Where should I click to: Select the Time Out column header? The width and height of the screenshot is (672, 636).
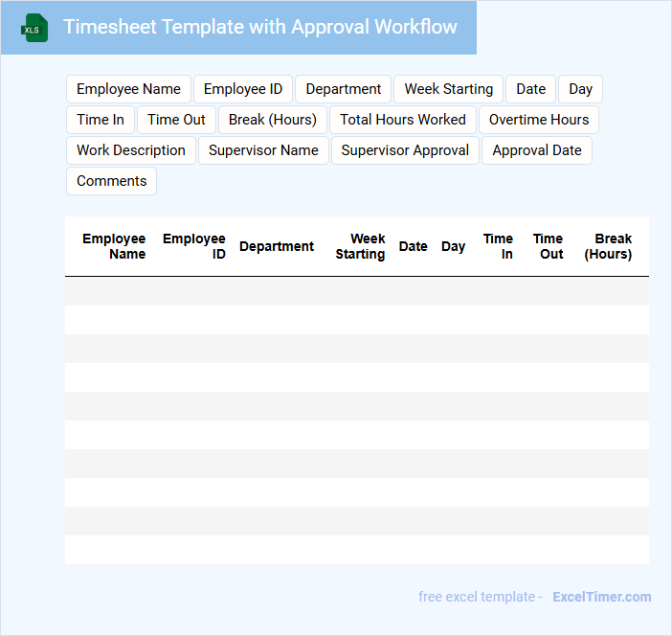549,246
